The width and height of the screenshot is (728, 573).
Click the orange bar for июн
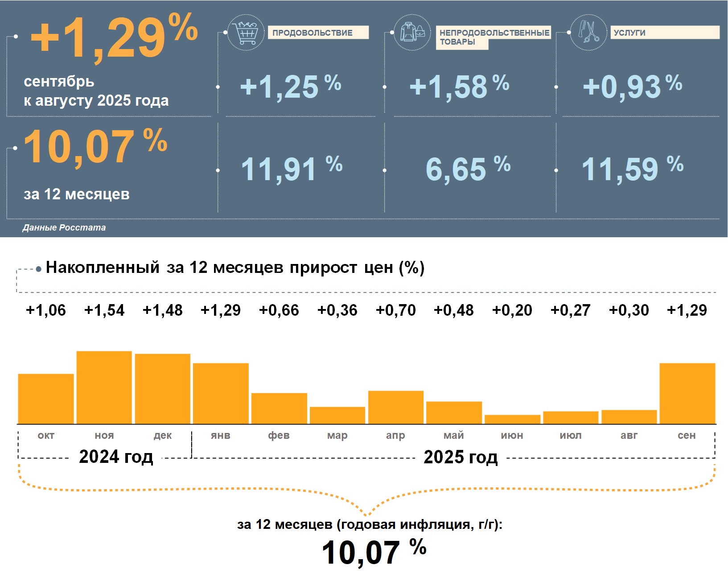(x=512, y=419)
